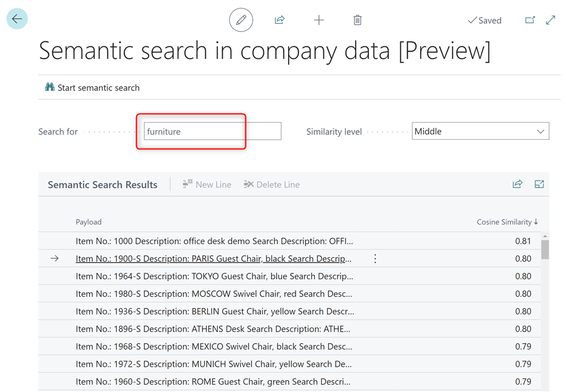This screenshot has width=566, height=392.
Task: Click the Search for text field
Action: pos(212,132)
